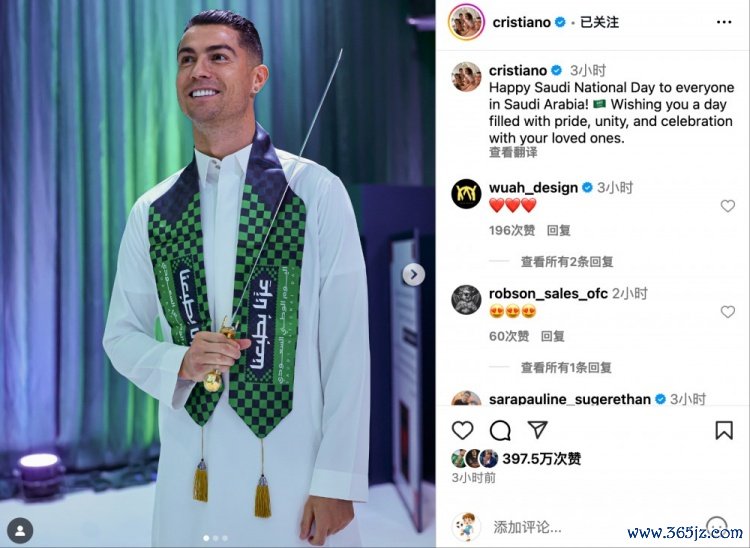
Task: Save the post with the bookmark icon
Action: click(x=724, y=430)
